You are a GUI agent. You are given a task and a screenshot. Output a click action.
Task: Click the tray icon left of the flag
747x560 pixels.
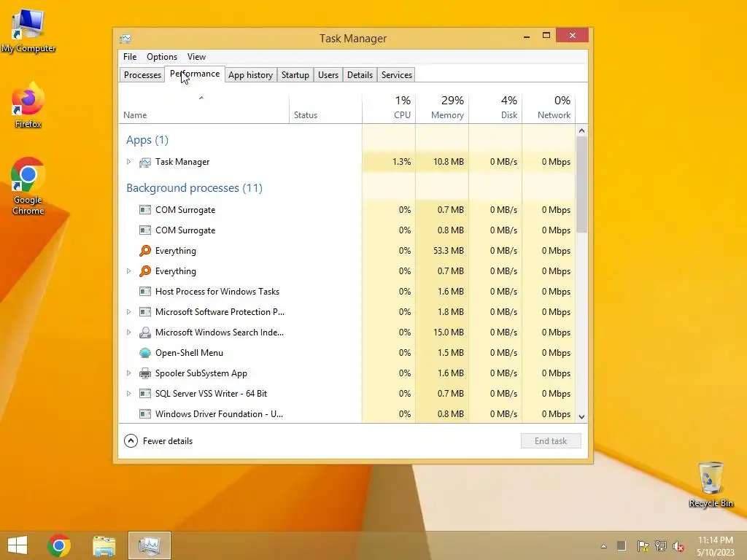click(x=622, y=546)
